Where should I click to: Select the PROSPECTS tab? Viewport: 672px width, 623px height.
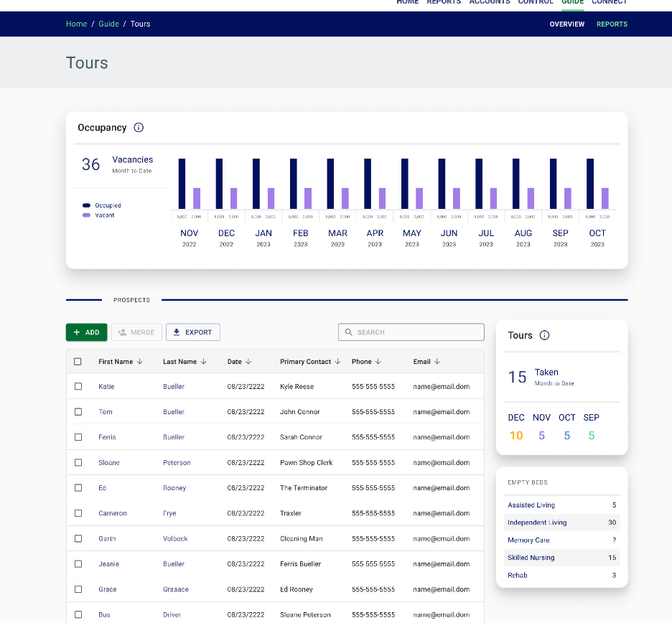(131, 300)
